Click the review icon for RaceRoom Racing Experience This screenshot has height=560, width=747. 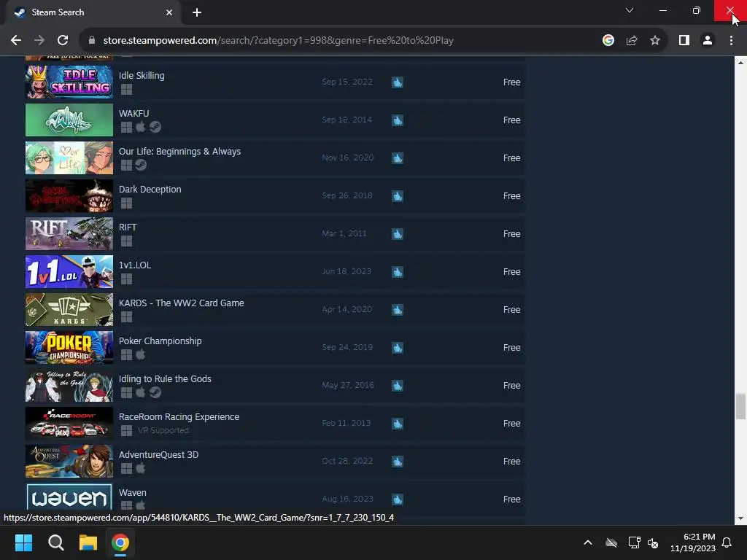(x=398, y=424)
